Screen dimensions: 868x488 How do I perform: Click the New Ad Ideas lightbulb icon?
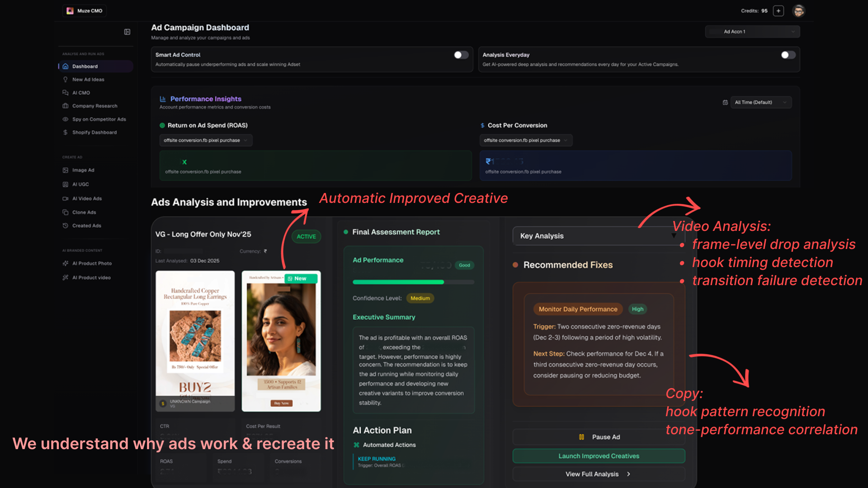pos(66,80)
